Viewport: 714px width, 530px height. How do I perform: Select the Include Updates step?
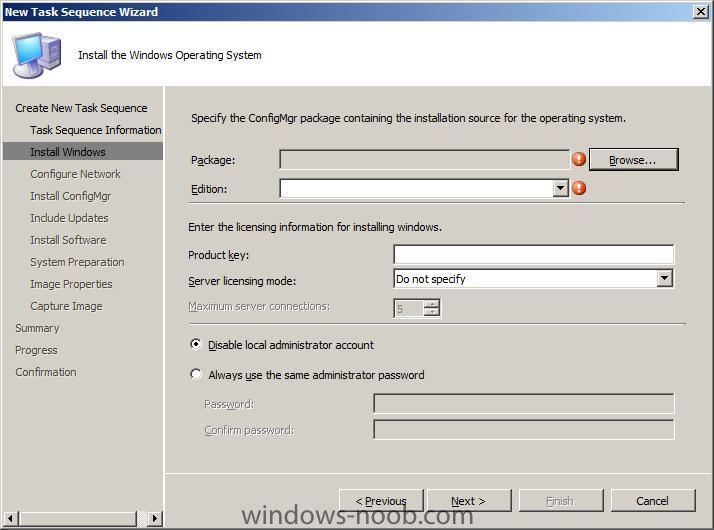click(x=69, y=218)
